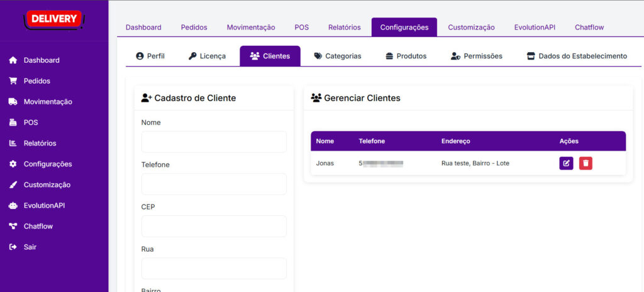Click the flow diagram icon beside Chatflow
The height and width of the screenshot is (292, 644).
coord(13,226)
